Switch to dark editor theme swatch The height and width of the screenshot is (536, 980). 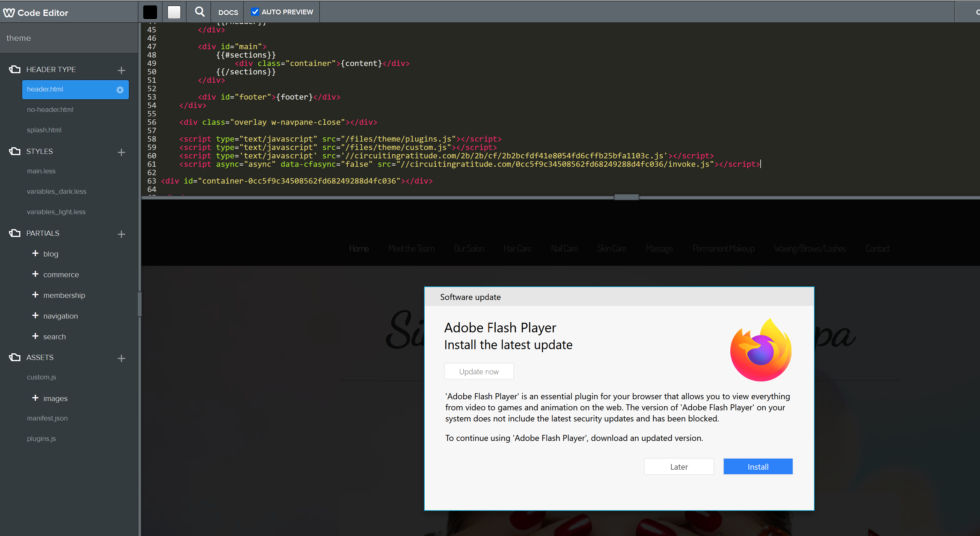150,12
